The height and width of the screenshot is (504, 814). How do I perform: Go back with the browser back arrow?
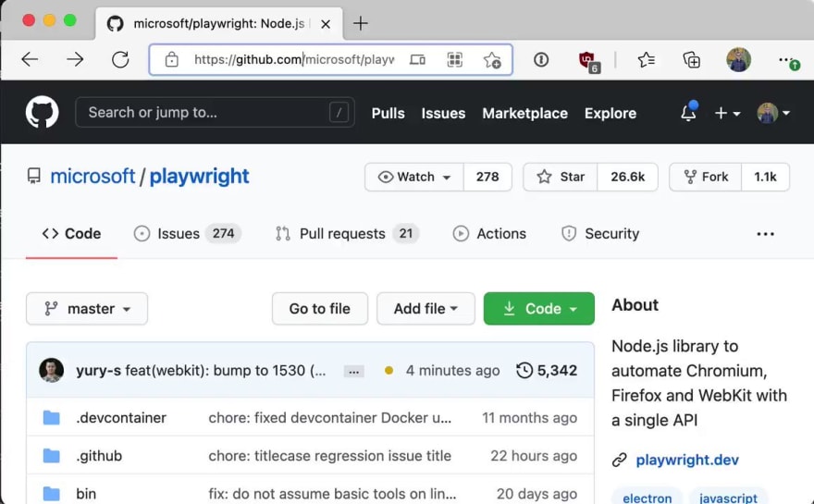pyautogui.click(x=30, y=60)
